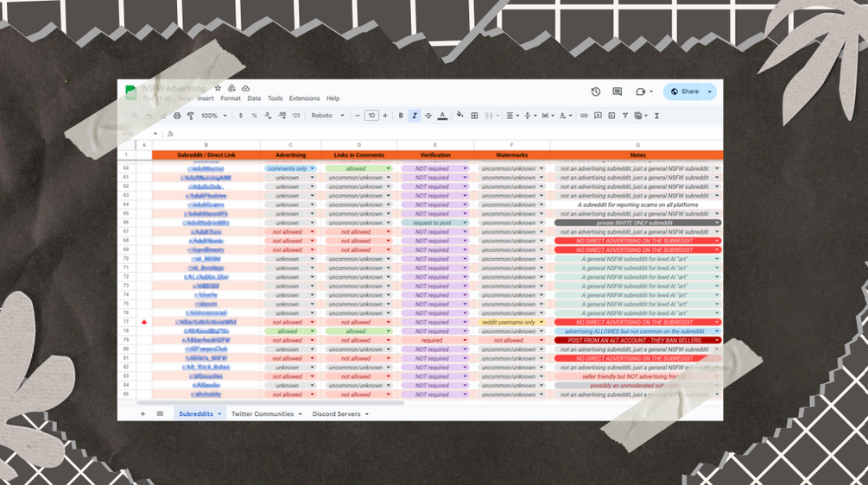Insert a link from toolbar
Screen dimensions: 868x485
(584, 116)
